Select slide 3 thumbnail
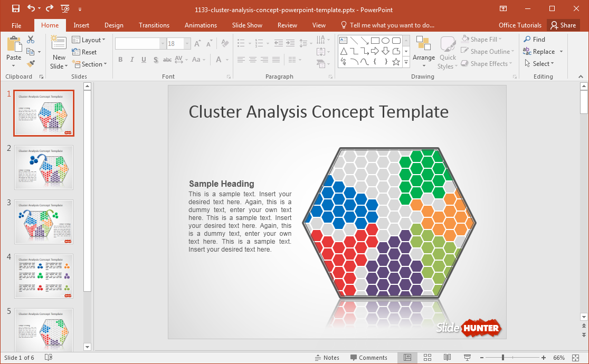The height and width of the screenshot is (364, 589). pyautogui.click(x=44, y=222)
